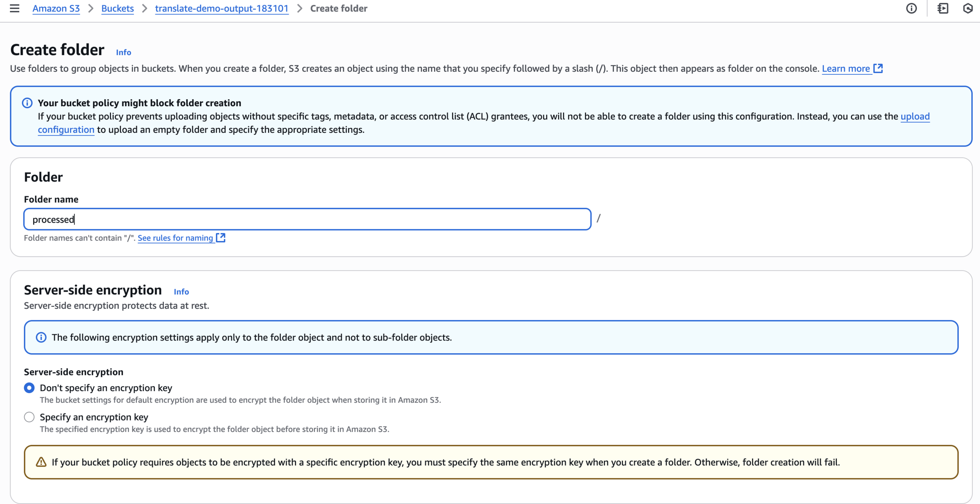This screenshot has width=980, height=504.
Task: Click external link icon next to naming rules
Action: (x=221, y=238)
